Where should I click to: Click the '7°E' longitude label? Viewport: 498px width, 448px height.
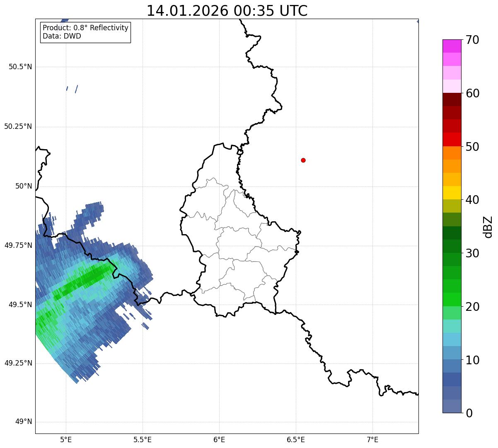(x=372, y=439)
